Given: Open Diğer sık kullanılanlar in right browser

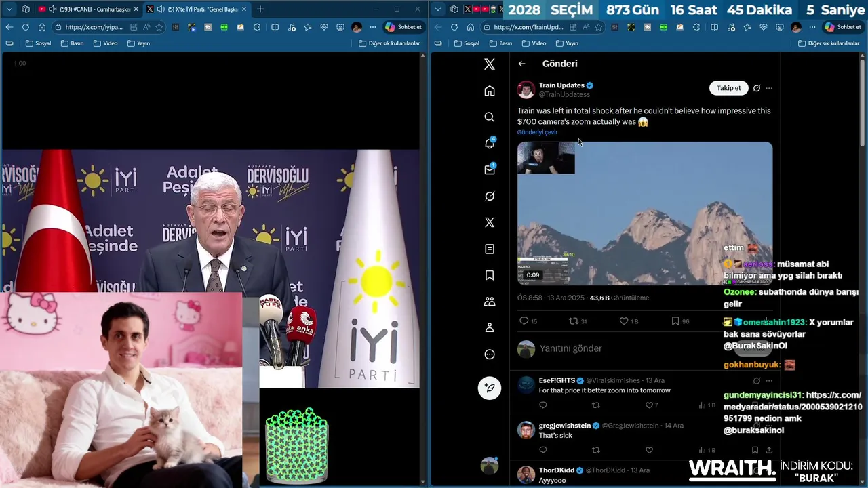Looking at the screenshot, I should [829, 43].
